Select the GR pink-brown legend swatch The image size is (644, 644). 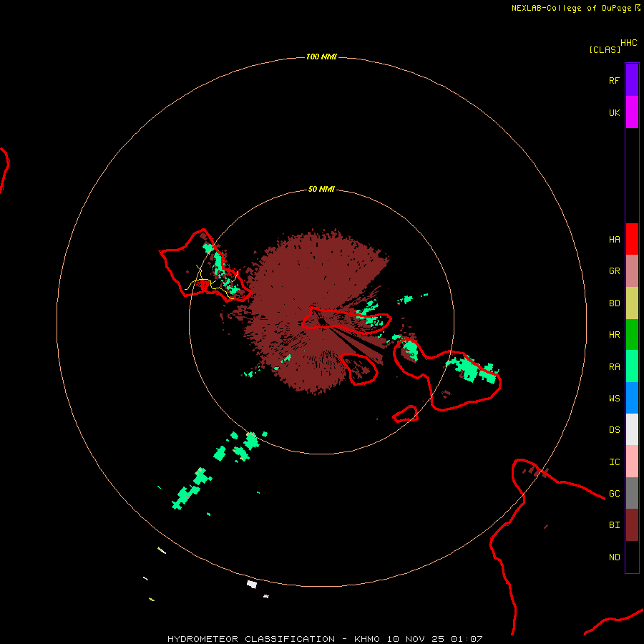(x=632, y=270)
